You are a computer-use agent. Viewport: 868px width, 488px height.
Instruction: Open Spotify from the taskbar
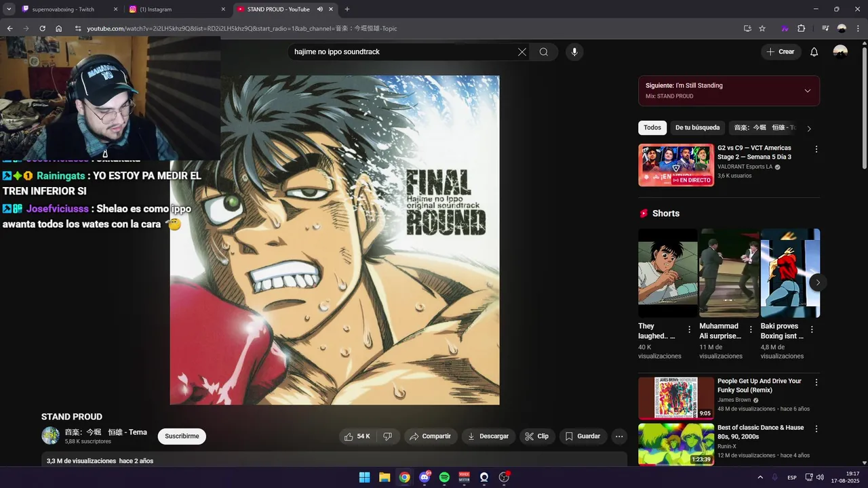point(444,477)
